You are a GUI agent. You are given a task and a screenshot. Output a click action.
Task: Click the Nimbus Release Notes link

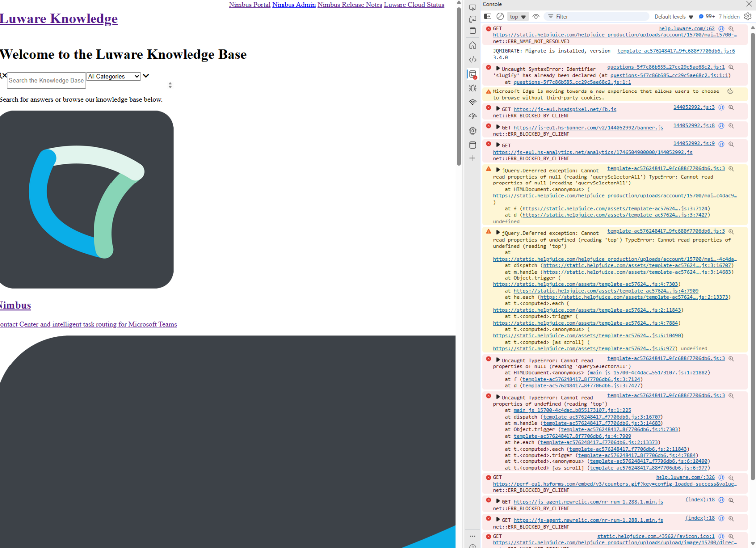coord(350,5)
